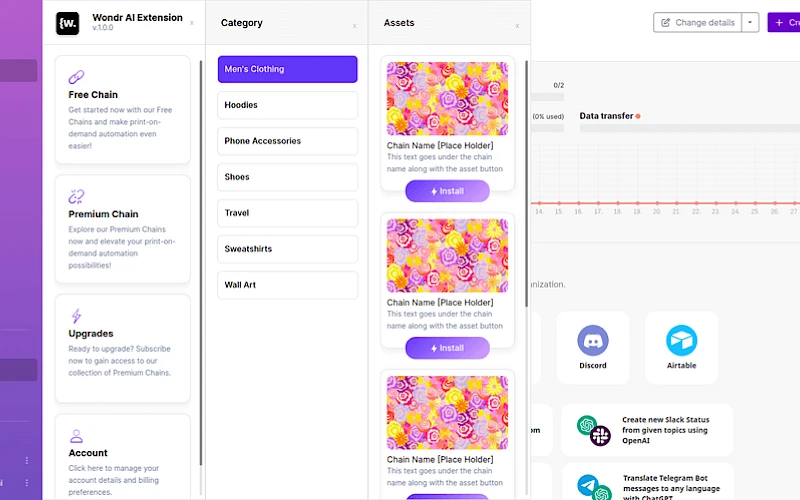The height and width of the screenshot is (500, 800).
Task: Close the Assets panel
Action: coord(517,26)
